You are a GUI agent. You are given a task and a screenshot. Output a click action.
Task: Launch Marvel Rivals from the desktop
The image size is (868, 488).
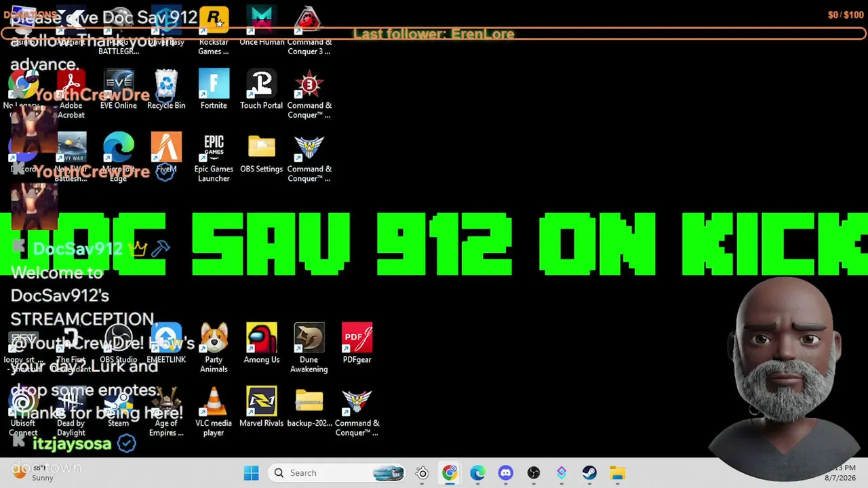[262, 407]
